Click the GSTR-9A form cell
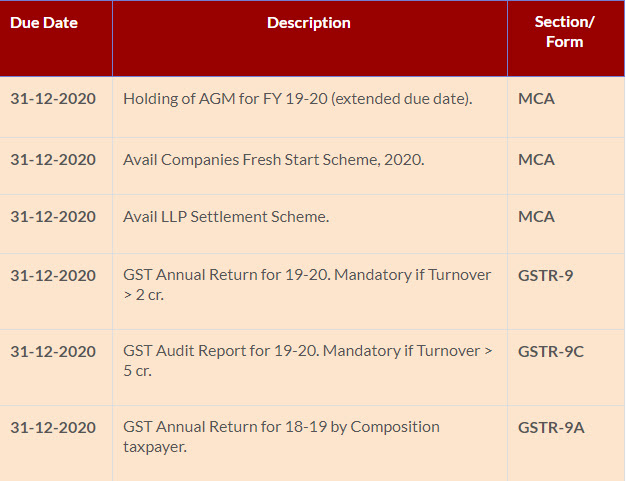Viewport: 626px width, 481px height. [551, 427]
